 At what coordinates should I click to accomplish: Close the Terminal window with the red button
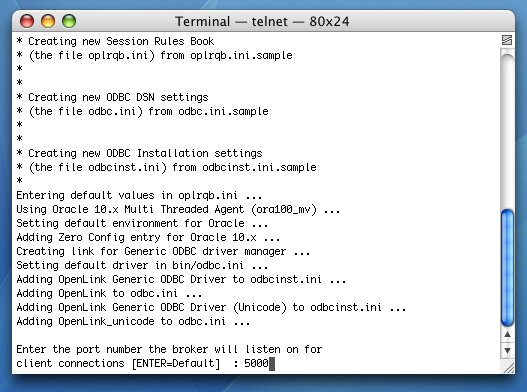[x=27, y=21]
